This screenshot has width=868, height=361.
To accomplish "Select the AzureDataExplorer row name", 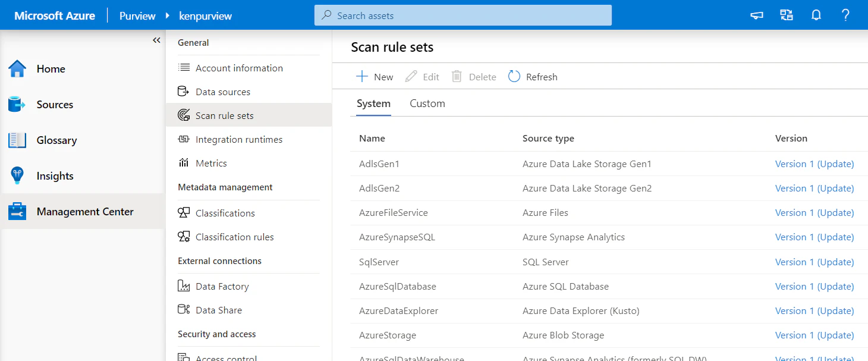I will click(x=399, y=310).
